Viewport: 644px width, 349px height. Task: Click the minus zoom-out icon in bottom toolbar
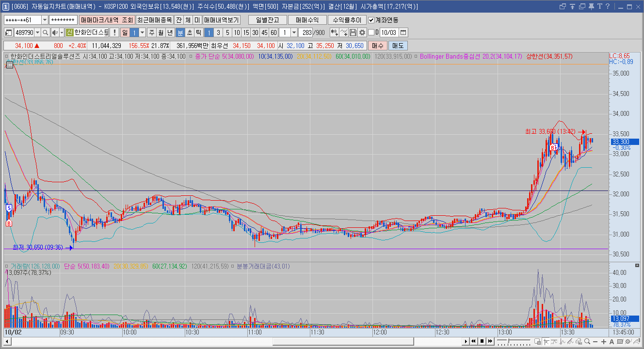click(x=596, y=342)
